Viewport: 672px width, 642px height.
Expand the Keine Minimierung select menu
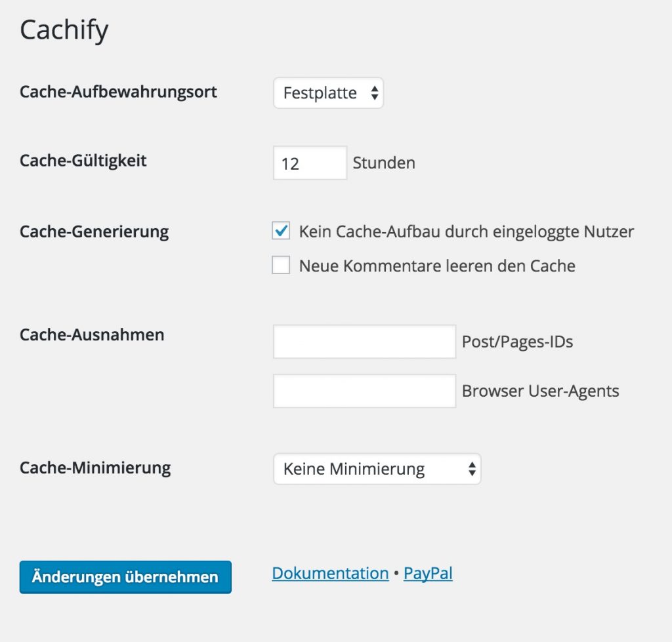click(377, 469)
